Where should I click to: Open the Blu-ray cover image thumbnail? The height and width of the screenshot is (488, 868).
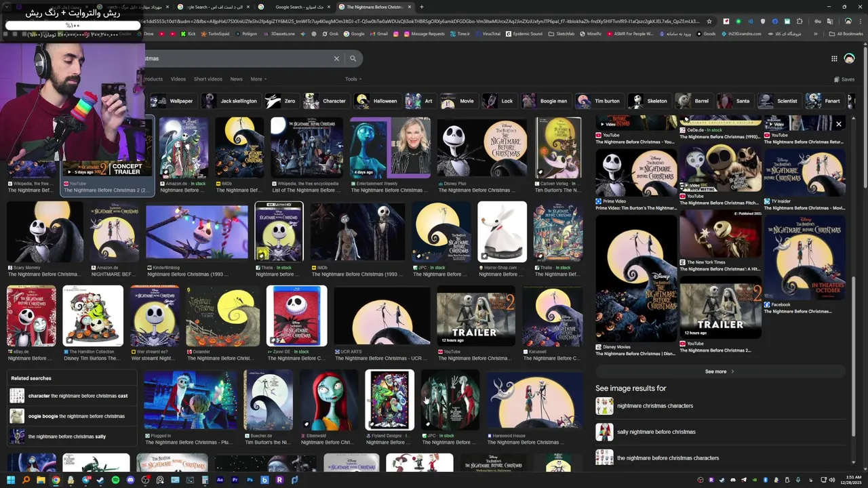[x=296, y=316]
